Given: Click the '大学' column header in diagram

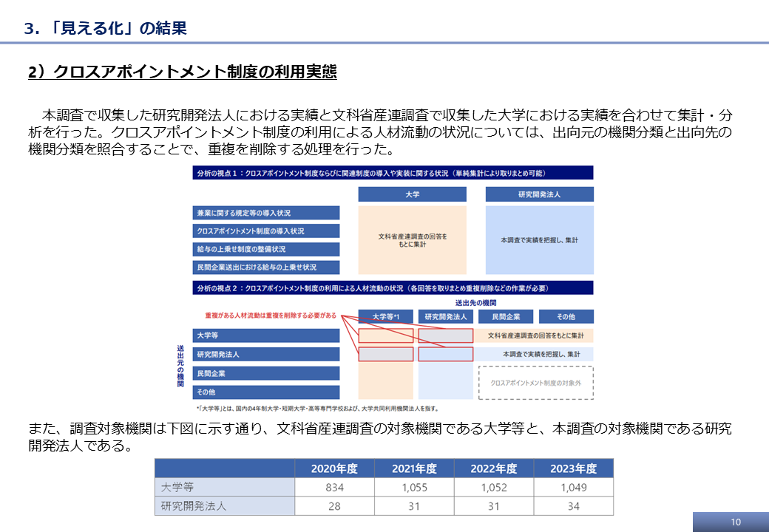Looking at the screenshot, I should click(413, 194).
